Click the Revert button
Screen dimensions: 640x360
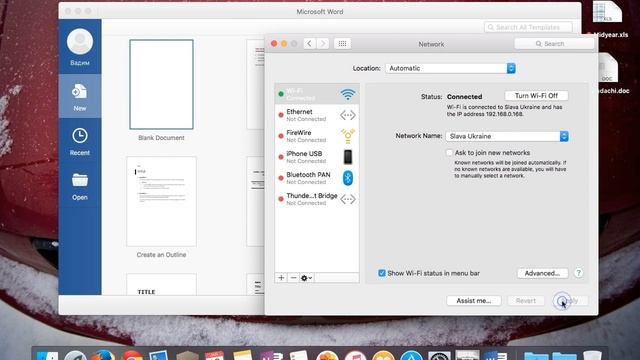[526, 301]
